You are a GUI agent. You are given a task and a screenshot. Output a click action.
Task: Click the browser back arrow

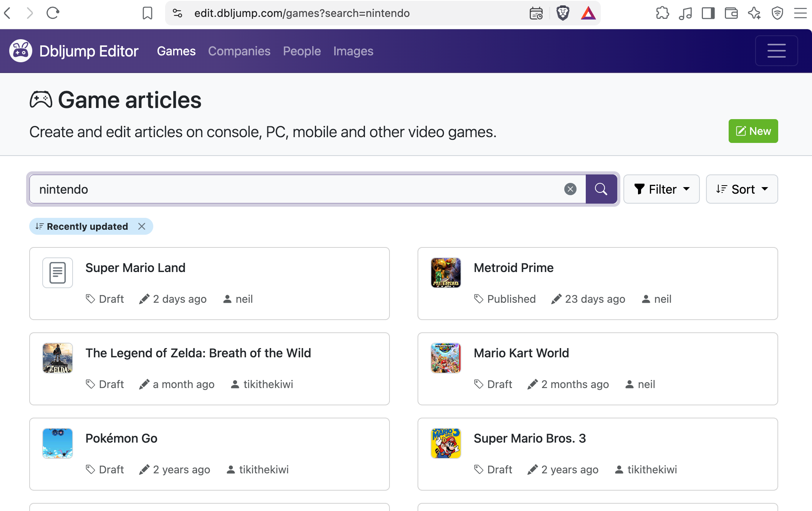click(x=8, y=13)
